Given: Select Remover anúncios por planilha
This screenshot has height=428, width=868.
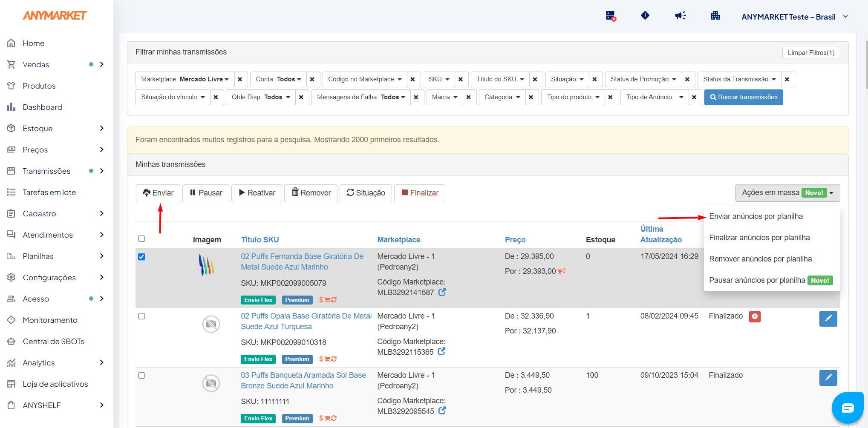Looking at the screenshot, I should (760, 259).
